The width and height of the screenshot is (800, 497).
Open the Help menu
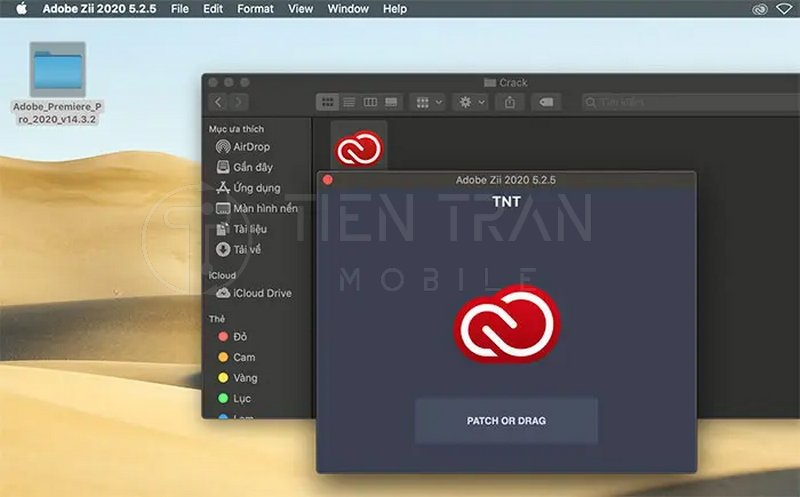(395, 9)
